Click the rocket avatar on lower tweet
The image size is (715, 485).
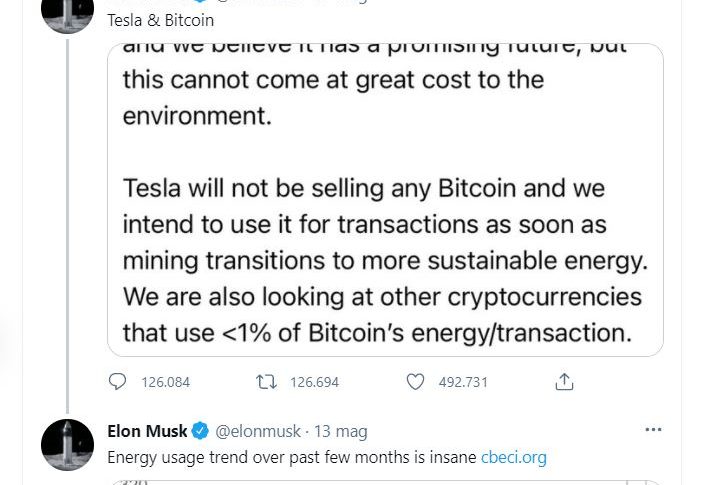(67, 445)
